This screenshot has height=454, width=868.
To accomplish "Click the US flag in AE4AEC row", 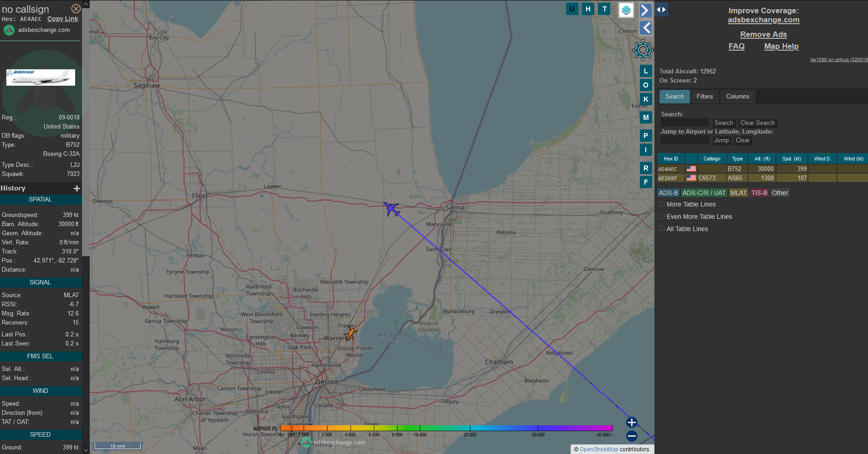I will pyautogui.click(x=691, y=169).
